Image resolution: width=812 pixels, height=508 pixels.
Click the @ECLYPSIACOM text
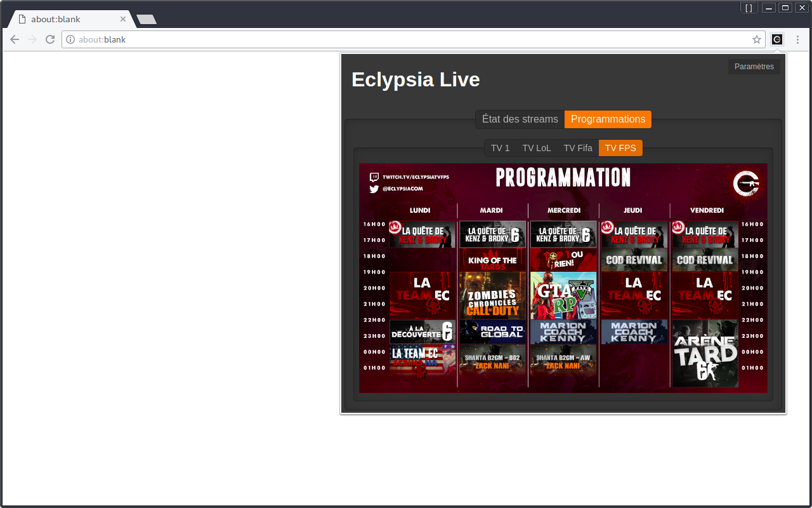(x=403, y=189)
